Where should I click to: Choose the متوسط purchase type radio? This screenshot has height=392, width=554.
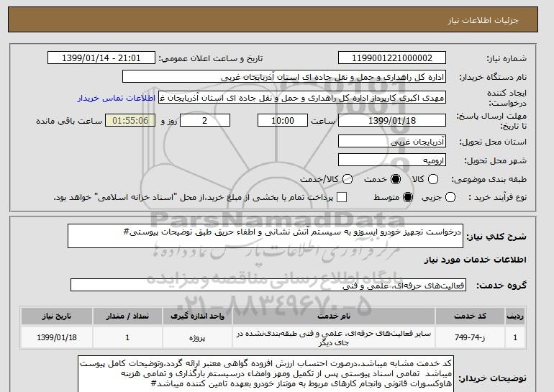click(x=408, y=197)
